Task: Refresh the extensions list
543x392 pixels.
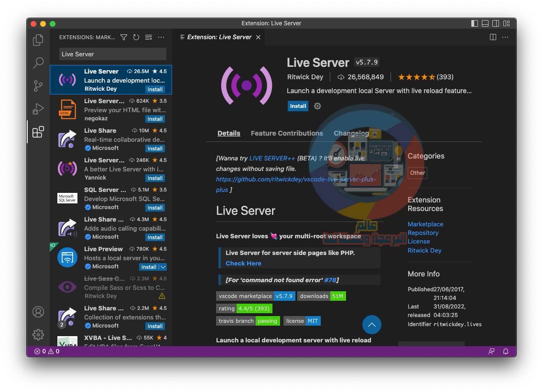Action: [x=136, y=37]
